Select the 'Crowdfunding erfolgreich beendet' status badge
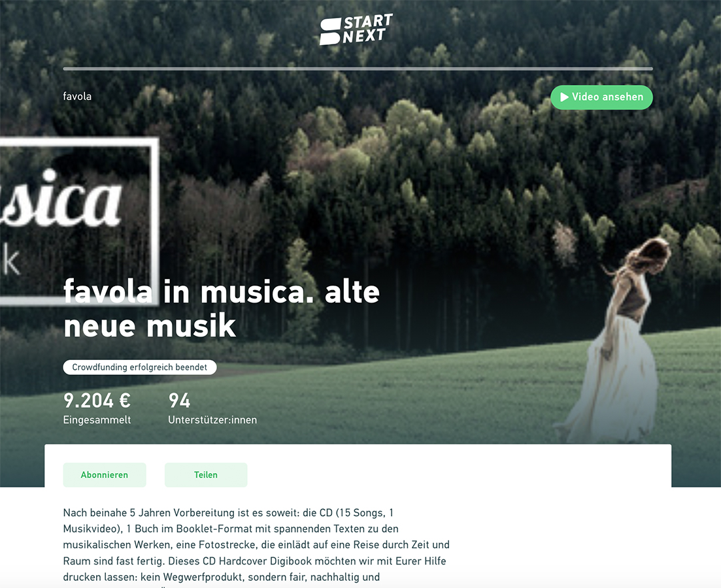Viewport: 721px width, 588px height. [140, 367]
